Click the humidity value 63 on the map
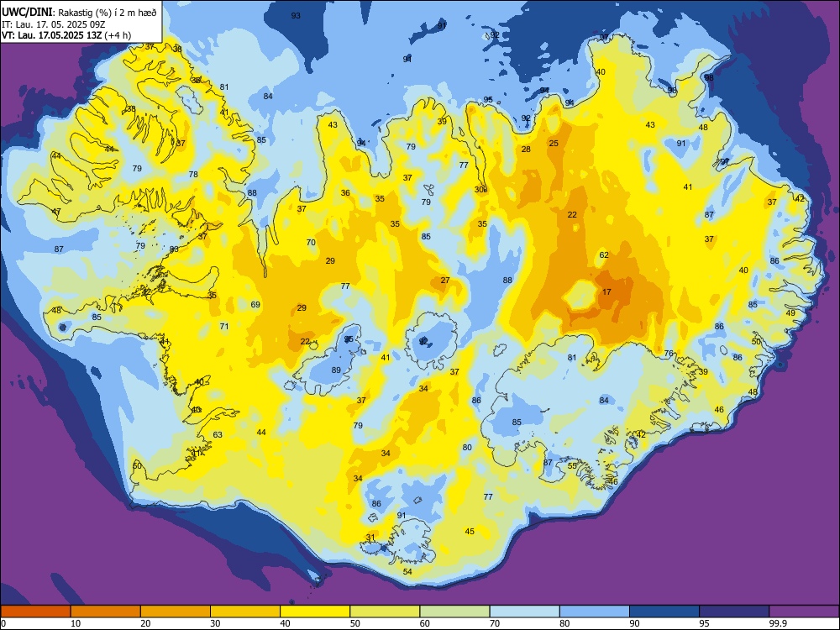The height and width of the screenshot is (630, 840). click(218, 434)
